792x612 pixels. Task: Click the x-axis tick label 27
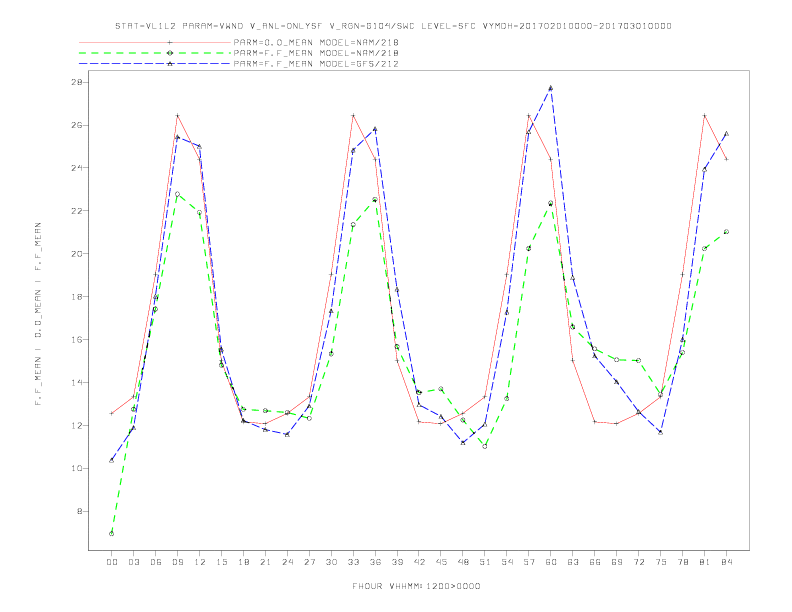click(x=309, y=562)
